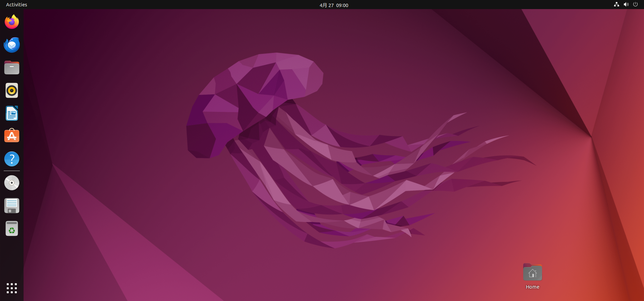Screen dimensions: 644x301
Task: Click the network status icon
Action: coord(616,4)
